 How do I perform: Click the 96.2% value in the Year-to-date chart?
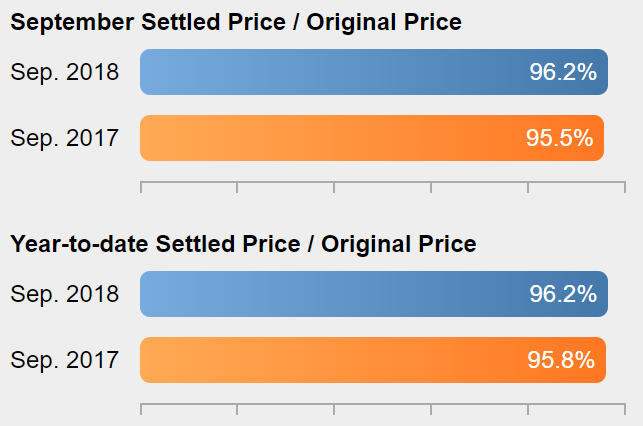click(x=563, y=294)
